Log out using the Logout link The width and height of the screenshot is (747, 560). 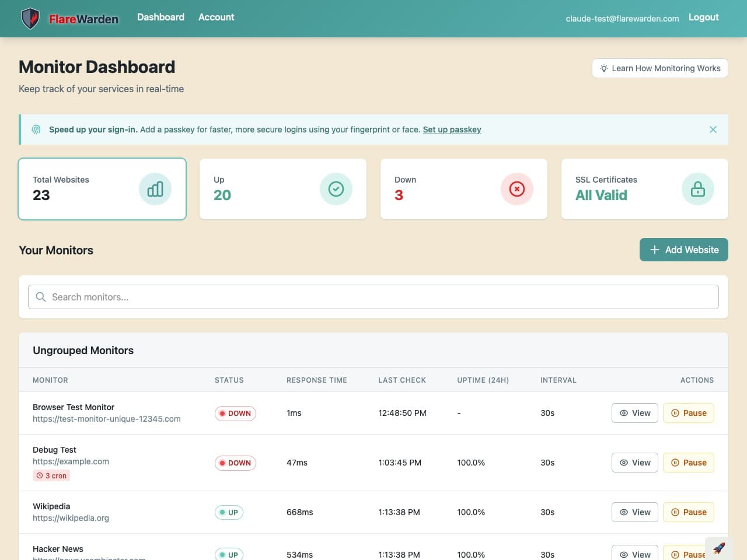point(703,17)
